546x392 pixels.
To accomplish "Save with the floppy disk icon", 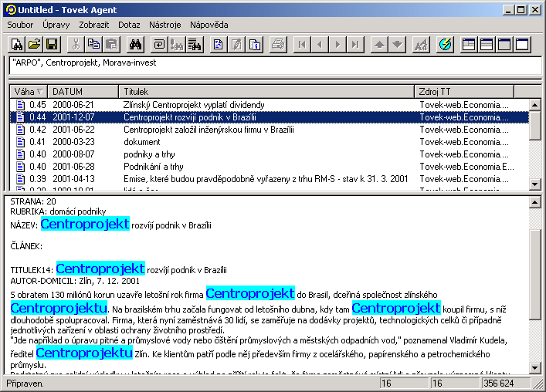I will pos(53,45).
